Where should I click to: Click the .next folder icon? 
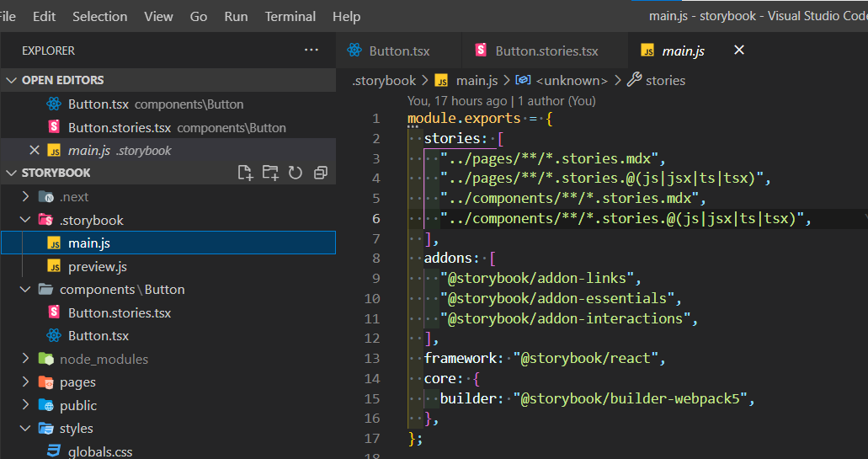tap(46, 196)
